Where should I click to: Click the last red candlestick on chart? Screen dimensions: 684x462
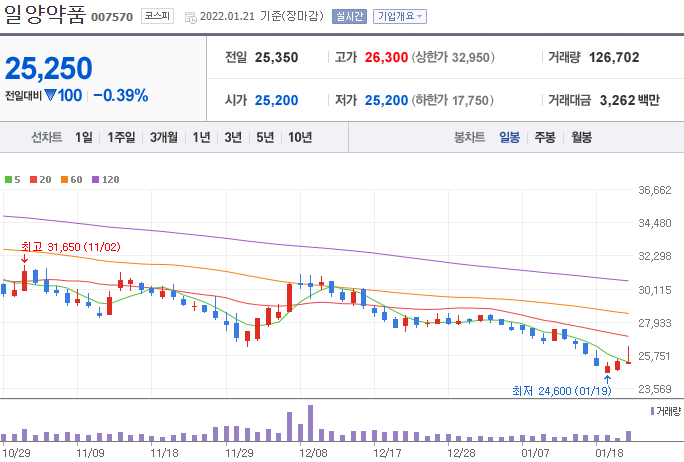(x=628, y=355)
